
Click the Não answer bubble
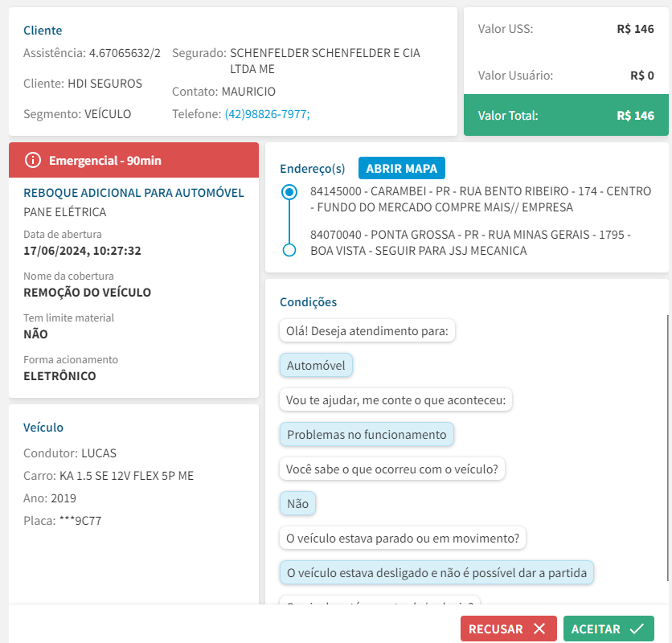tap(297, 504)
